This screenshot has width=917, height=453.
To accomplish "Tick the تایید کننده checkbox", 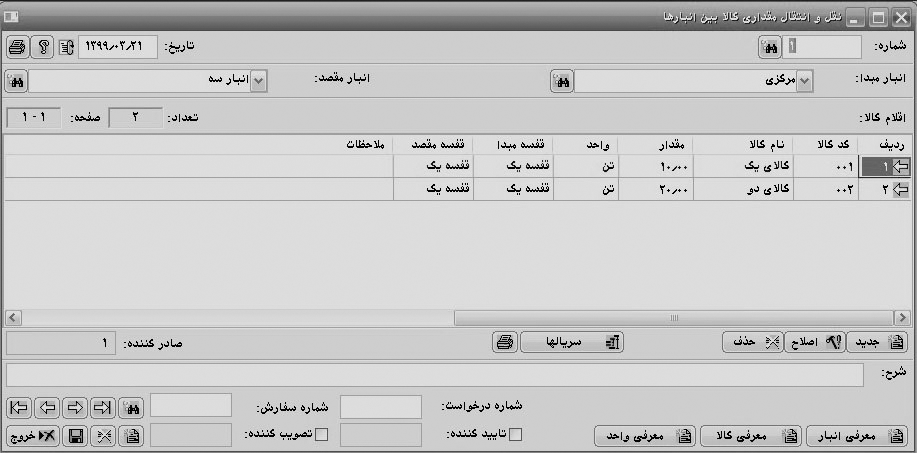I will pos(516,434).
